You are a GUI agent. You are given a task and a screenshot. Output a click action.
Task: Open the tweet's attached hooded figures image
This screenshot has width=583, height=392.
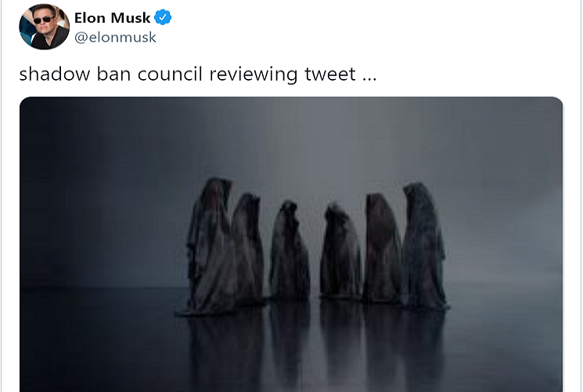[291, 244]
